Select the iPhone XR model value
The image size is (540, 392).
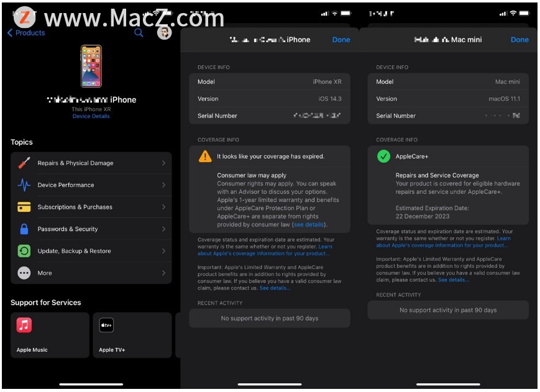tap(327, 82)
